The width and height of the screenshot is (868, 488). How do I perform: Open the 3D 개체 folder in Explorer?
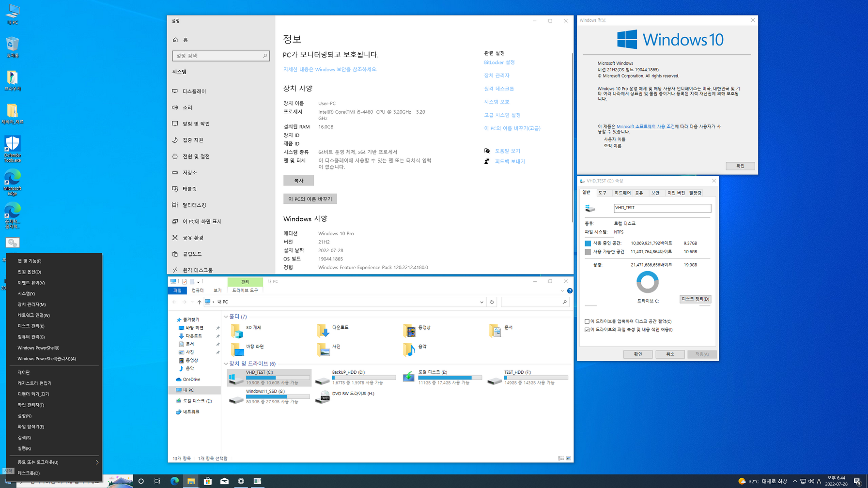pyautogui.click(x=247, y=330)
